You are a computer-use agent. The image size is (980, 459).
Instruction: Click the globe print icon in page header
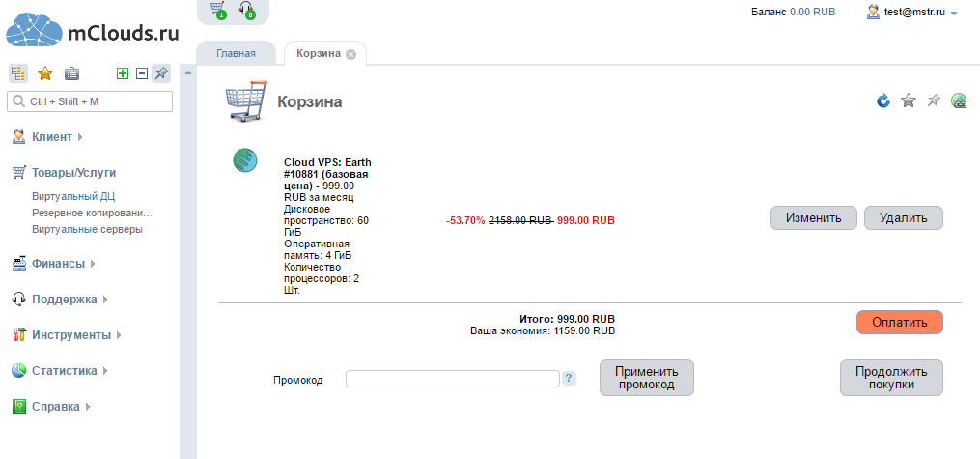(x=959, y=100)
